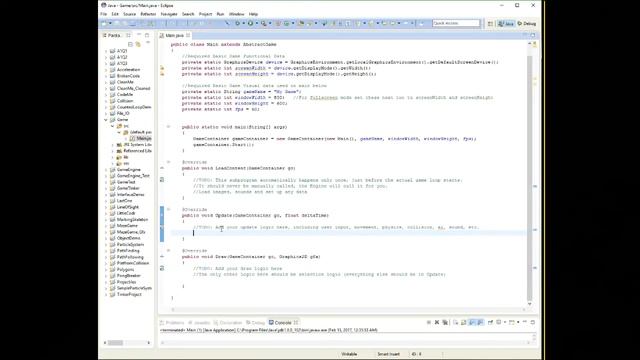Select the PongBreaker project
Viewport: 640px width, 360px height.
tap(129, 276)
